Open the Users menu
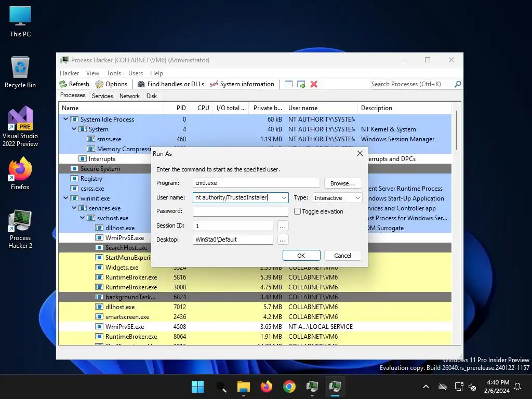Image resolution: width=532 pixels, height=399 pixels. click(136, 73)
